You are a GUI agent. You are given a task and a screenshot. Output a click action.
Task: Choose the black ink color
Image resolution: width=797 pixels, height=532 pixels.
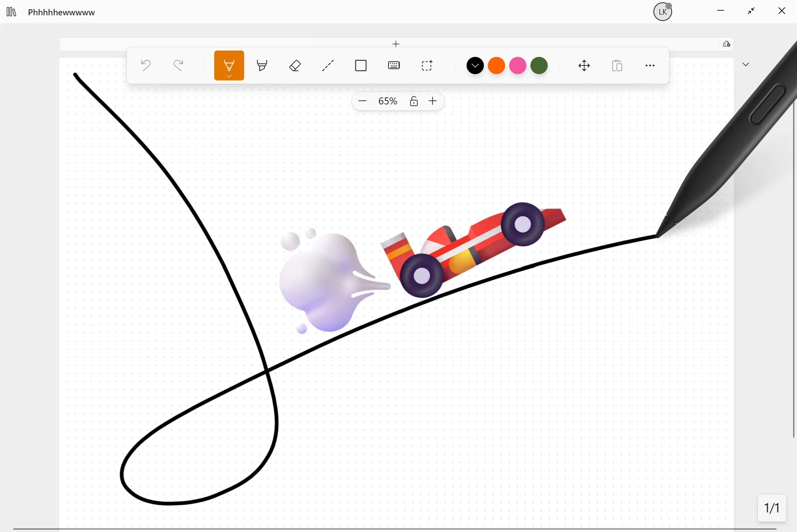click(x=475, y=66)
